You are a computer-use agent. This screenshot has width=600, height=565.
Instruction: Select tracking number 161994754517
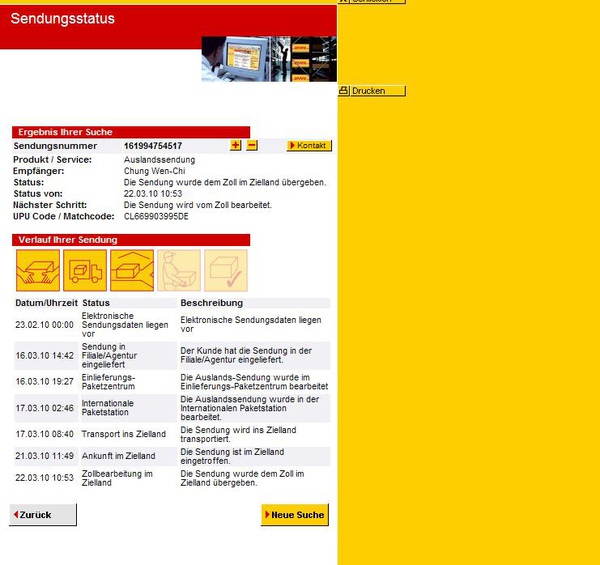click(153, 146)
